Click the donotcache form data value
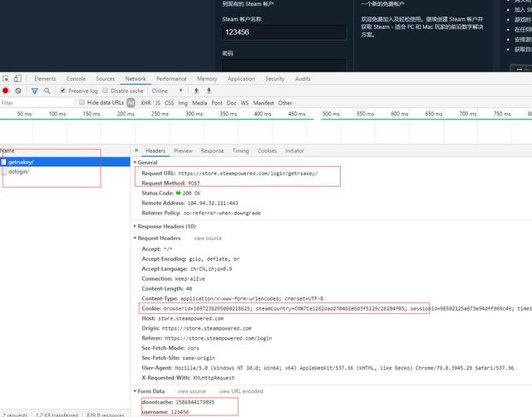The image size is (532, 417). (x=195, y=402)
